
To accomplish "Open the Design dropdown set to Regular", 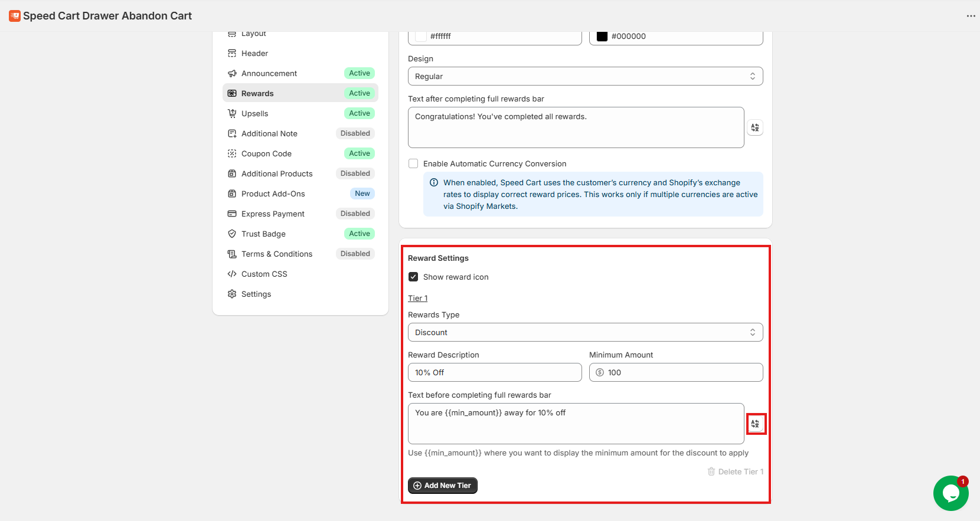I will (584, 76).
